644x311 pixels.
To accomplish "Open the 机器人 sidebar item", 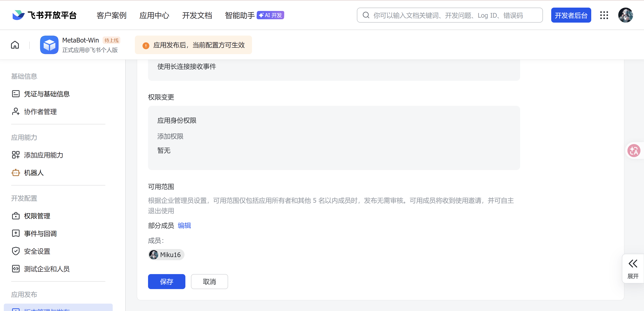I will point(34,173).
